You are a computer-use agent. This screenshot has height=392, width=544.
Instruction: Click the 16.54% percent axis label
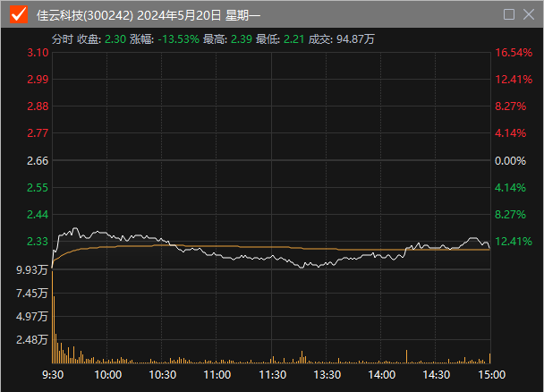tap(514, 53)
